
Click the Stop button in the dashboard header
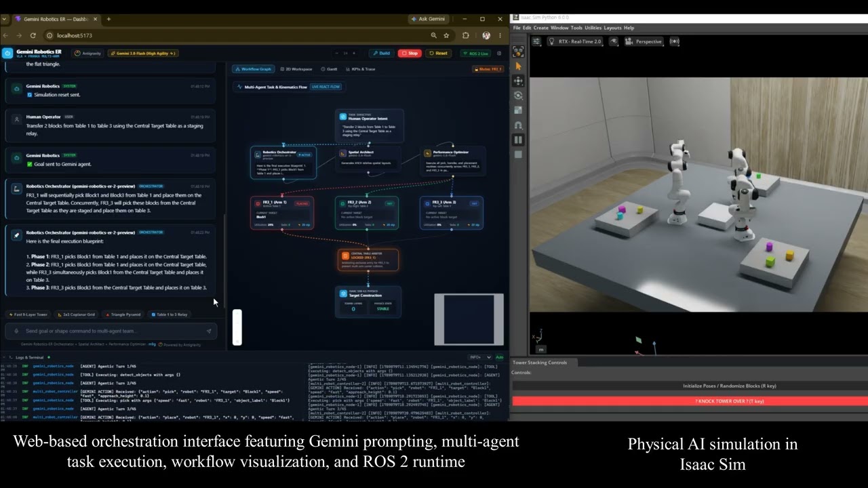[410, 53]
